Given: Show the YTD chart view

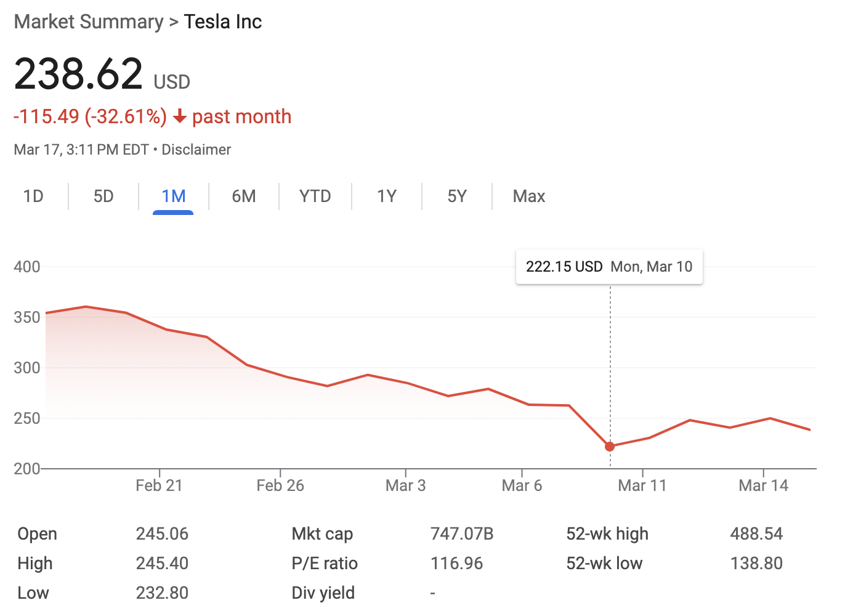Looking at the screenshot, I should click(315, 197).
